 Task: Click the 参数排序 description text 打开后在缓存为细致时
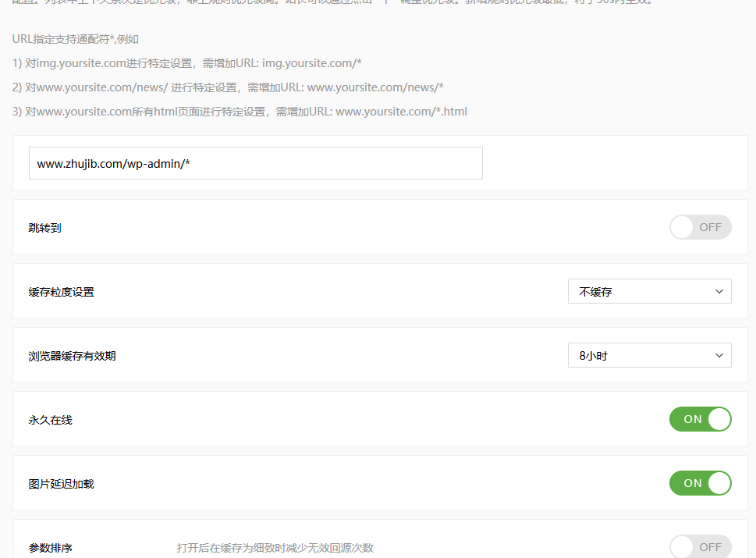pos(275,548)
